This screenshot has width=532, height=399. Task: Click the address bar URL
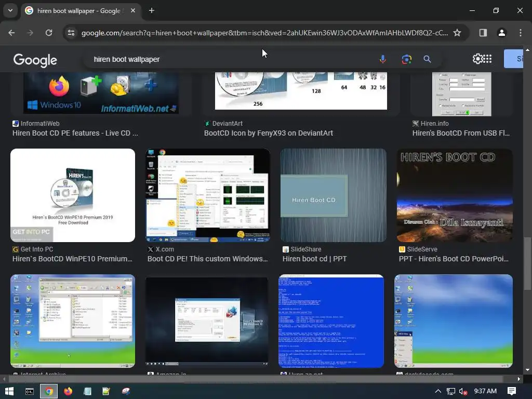click(x=264, y=33)
